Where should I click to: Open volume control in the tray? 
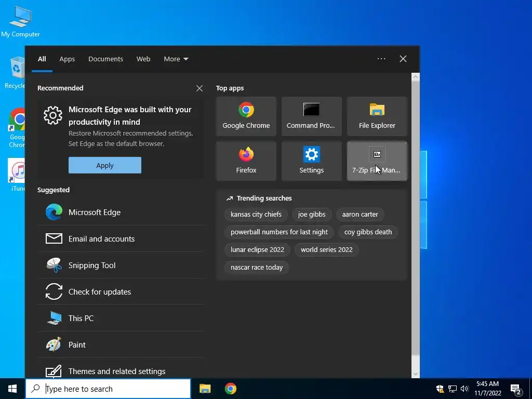(x=464, y=389)
